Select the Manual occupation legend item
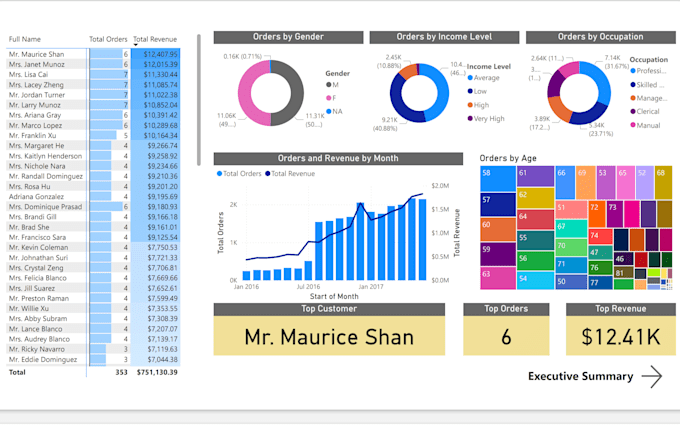Image resolution: width=680 pixels, height=425 pixels. coord(645,125)
